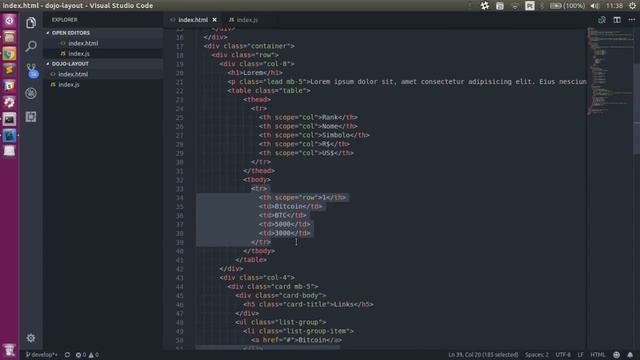This screenshot has height=360, width=640.
Task: Synchronize changes via status bar sync icon
Action: click(67, 355)
